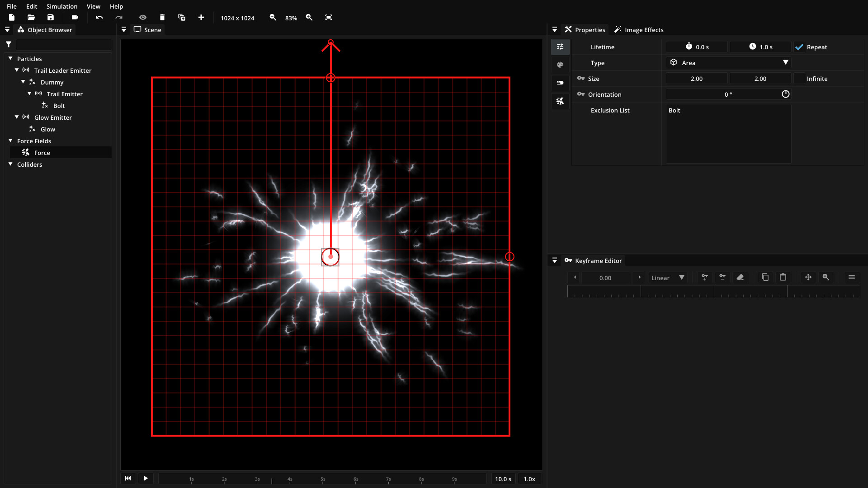This screenshot has height=488, width=868.
Task: Click the eraser icon in Keyframe Editor
Action: [740, 277]
